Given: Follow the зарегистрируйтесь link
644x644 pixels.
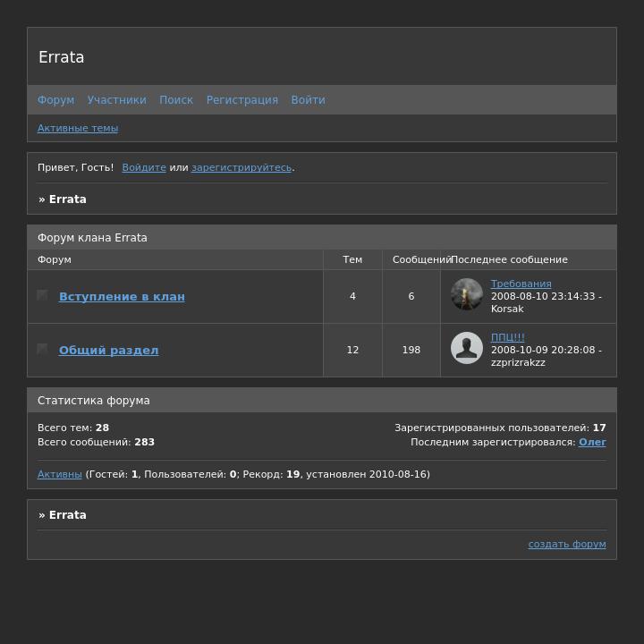Looking at the screenshot, I should click(x=241, y=167).
